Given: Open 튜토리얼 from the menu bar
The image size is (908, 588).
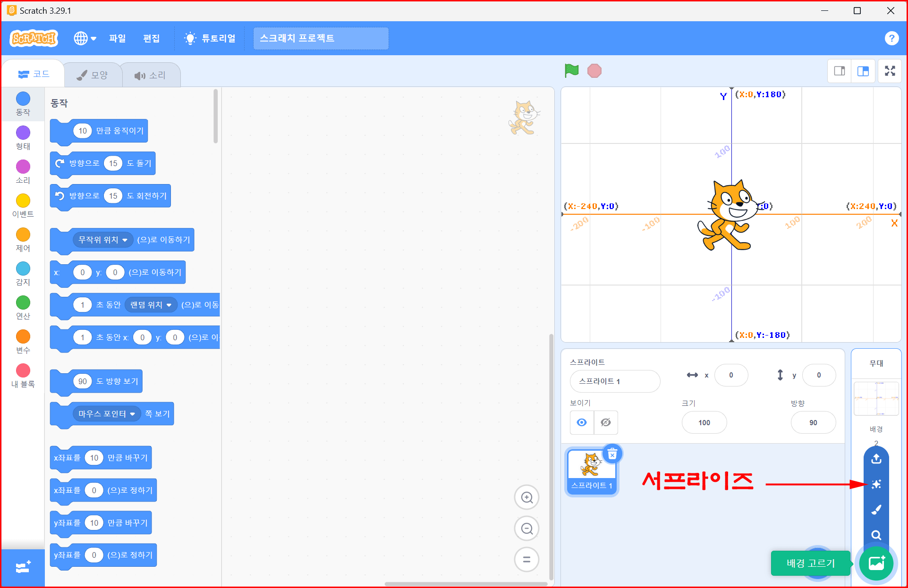Looking at the screenshot, I should (x=210, y=38).
